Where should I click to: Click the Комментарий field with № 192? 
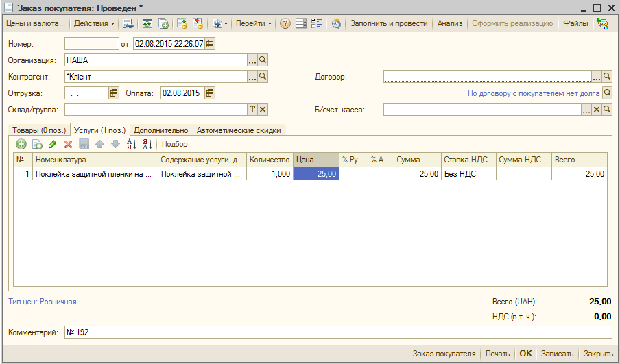[338, 332]
